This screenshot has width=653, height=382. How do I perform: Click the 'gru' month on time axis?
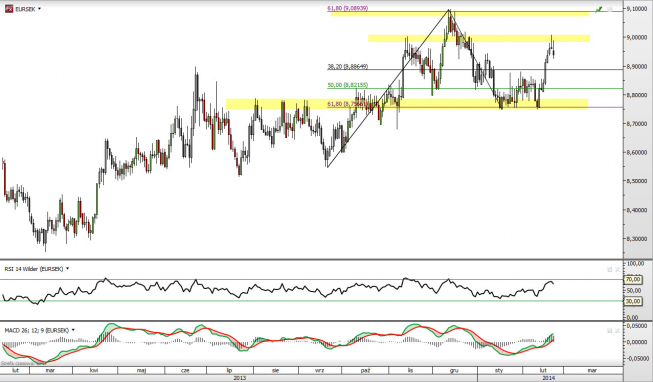454,370
